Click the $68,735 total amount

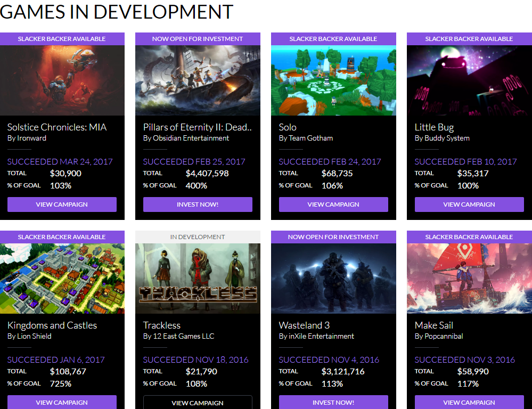pyautogui.click(x=337, y=174)
